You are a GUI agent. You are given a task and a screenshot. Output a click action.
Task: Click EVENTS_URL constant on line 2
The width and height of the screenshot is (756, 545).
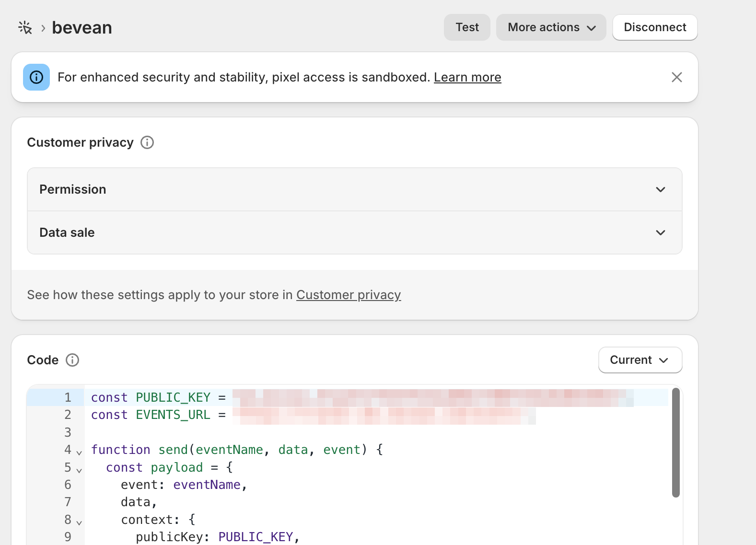point(173,415)
